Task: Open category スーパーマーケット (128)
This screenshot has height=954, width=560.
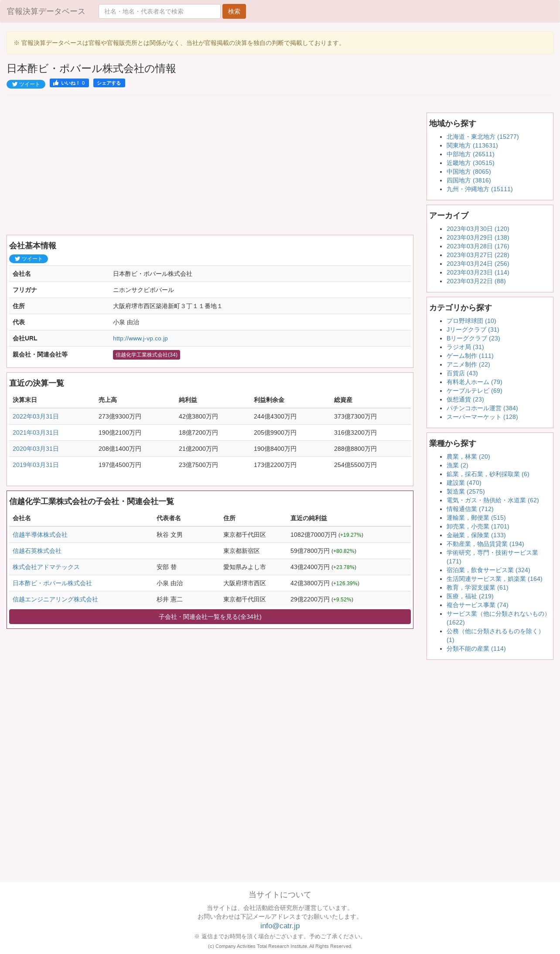Action: [482, 417]
